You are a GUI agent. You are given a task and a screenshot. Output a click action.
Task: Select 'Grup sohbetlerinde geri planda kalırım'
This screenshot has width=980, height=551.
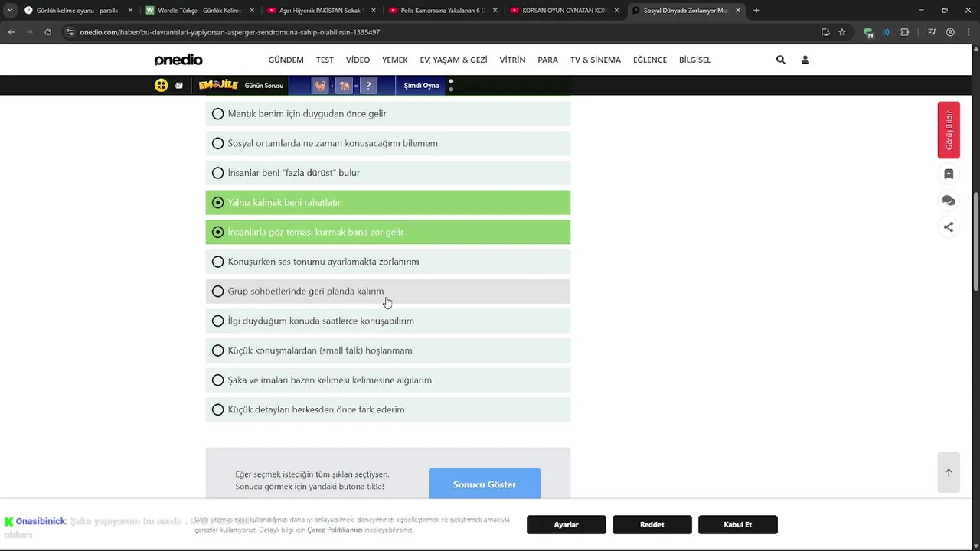[387, 291]
